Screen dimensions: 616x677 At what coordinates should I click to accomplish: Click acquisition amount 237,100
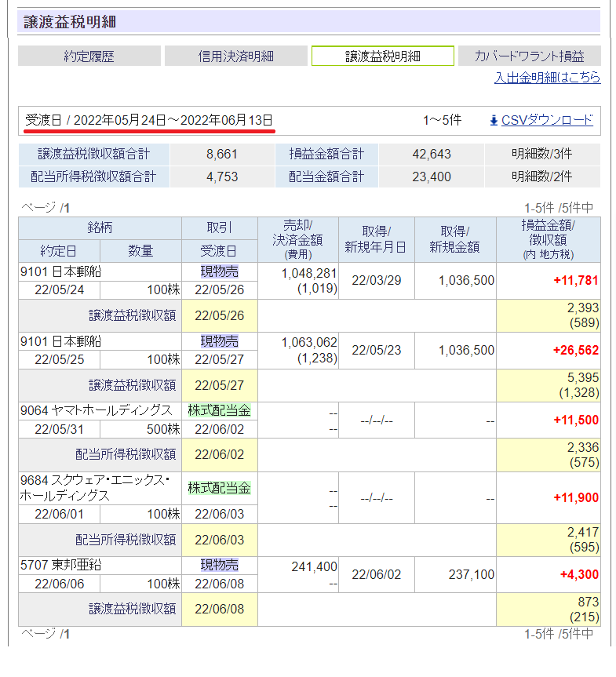[472, 575]
